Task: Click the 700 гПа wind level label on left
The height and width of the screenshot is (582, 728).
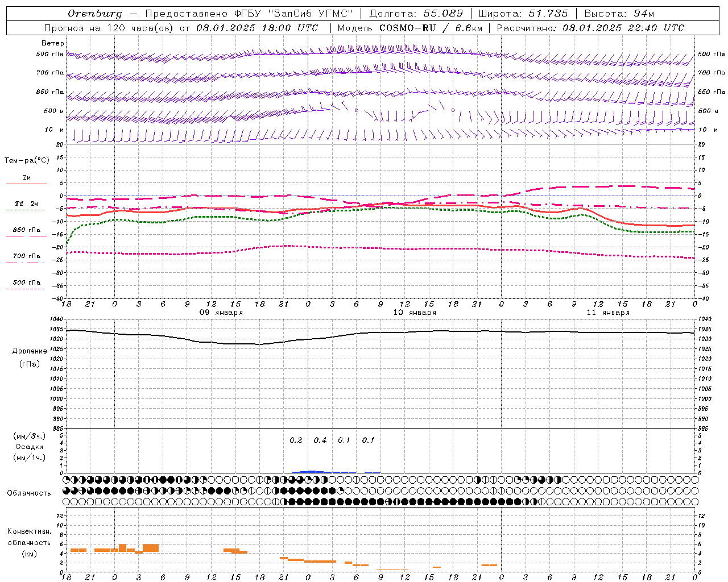Action: [50, 73]
